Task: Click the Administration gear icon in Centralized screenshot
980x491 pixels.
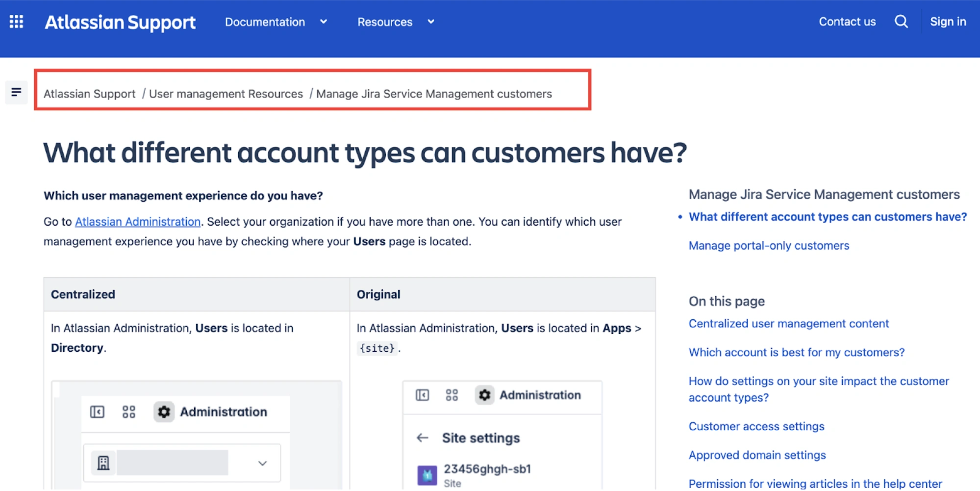Action: click(165, 412)
